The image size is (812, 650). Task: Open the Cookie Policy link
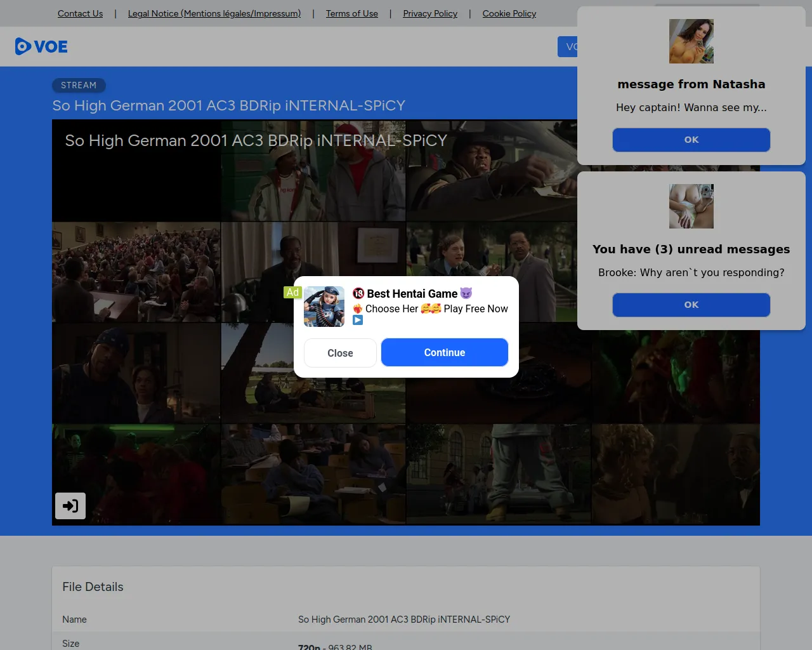(x=509, y=13)
